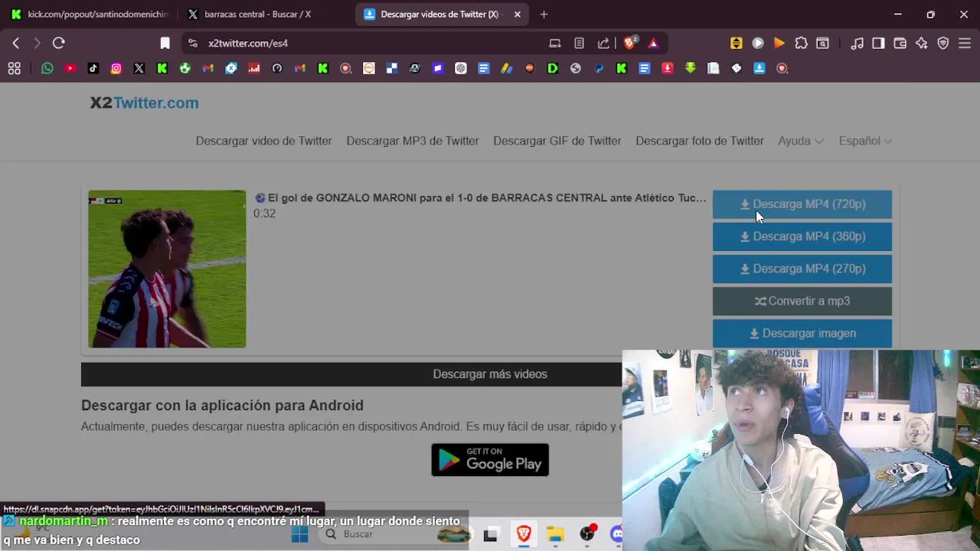Click the X2Twitter.com logo

pos(144,103)
